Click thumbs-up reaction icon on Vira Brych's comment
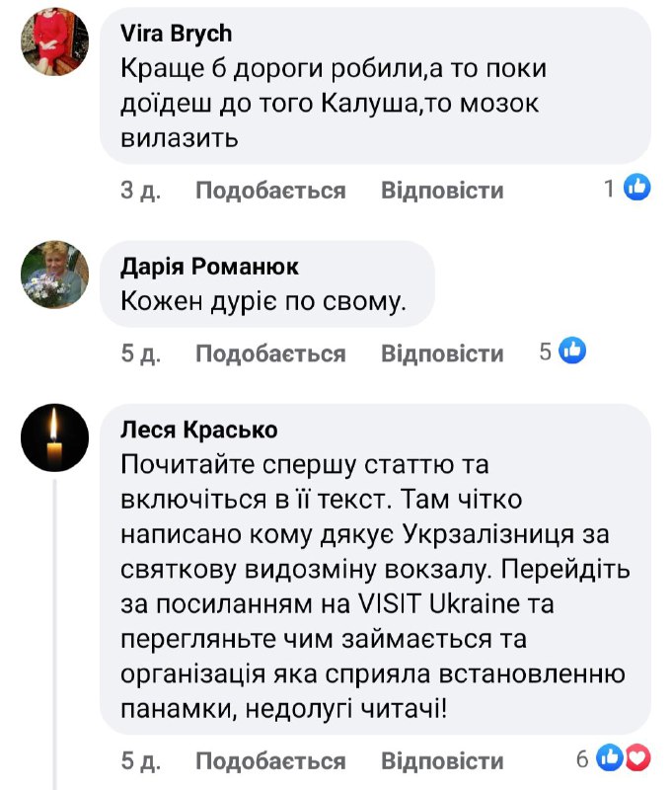 pos(637,188)
